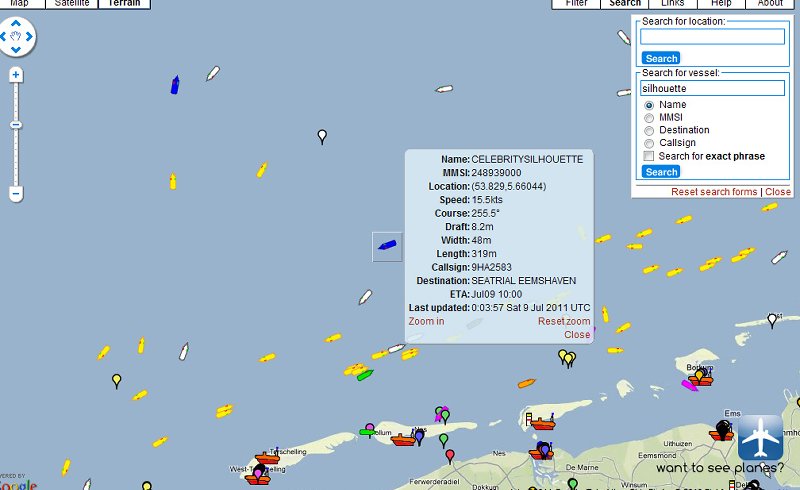Enable Search for exact phrase checkbox
Image resolution: width=800 pixels, height=490 pixels.
[x=649, y=157]
